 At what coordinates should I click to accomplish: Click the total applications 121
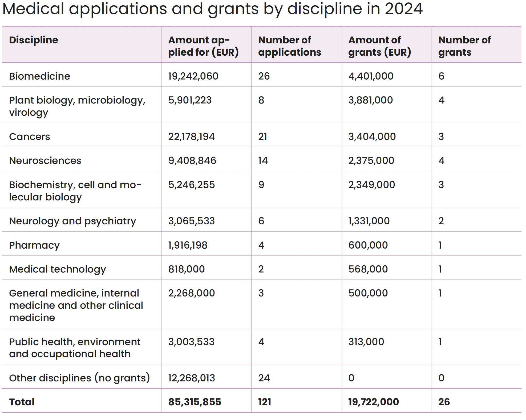click(x=265, y=402)
